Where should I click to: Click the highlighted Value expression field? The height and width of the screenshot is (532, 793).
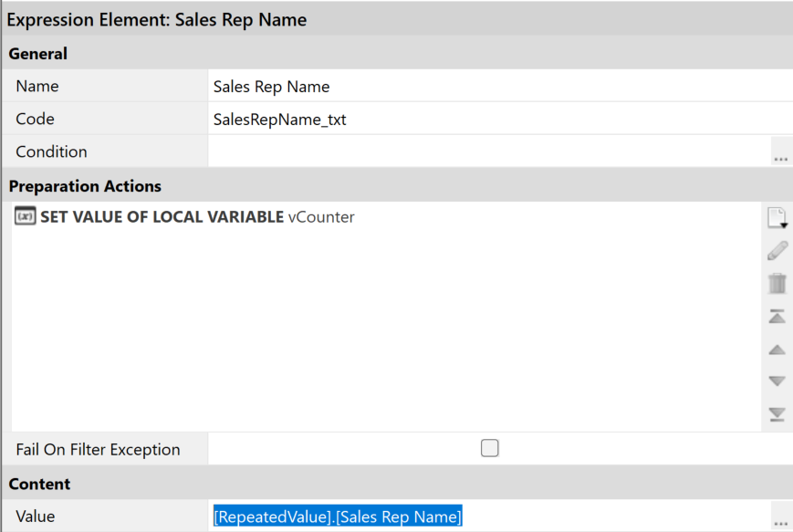pos(338,516)
